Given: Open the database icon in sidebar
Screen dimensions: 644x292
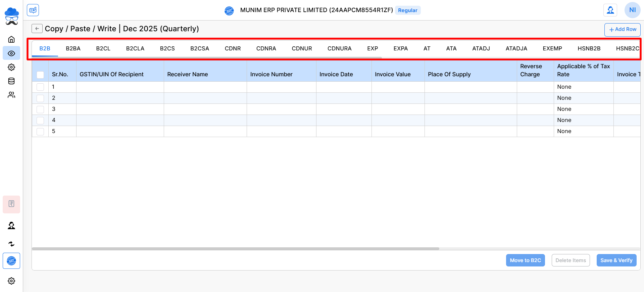Looking at the screenshot, I should pos(11,81).
